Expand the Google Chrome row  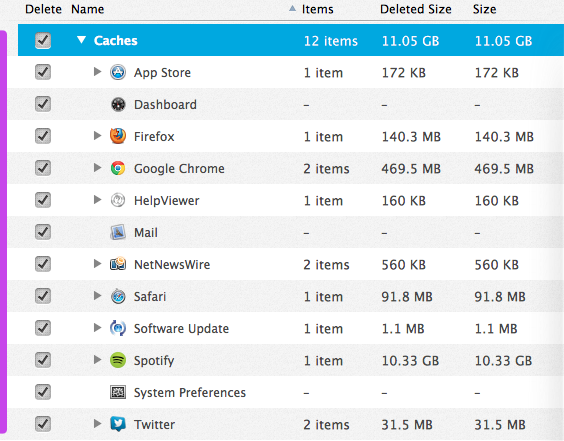97,167
